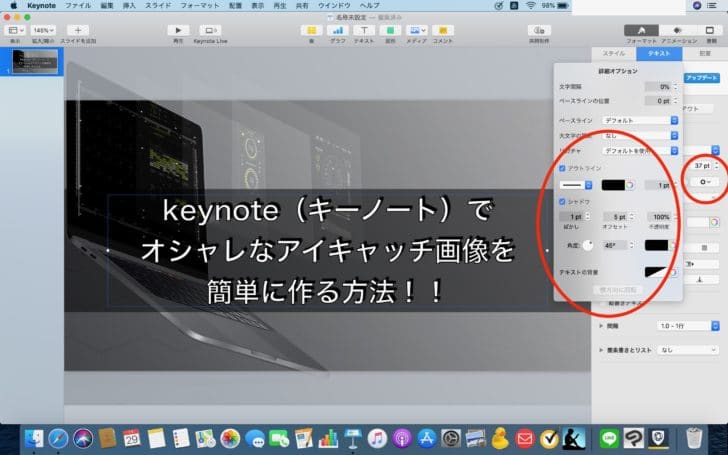Click the shadow 角度 angle dial

click(588, 245)
